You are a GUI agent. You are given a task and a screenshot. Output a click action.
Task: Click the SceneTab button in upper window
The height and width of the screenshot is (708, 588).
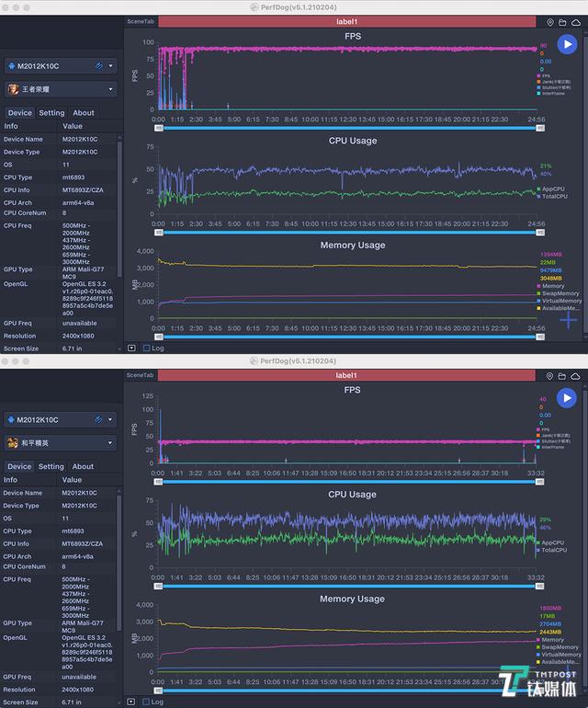[141, 22]
